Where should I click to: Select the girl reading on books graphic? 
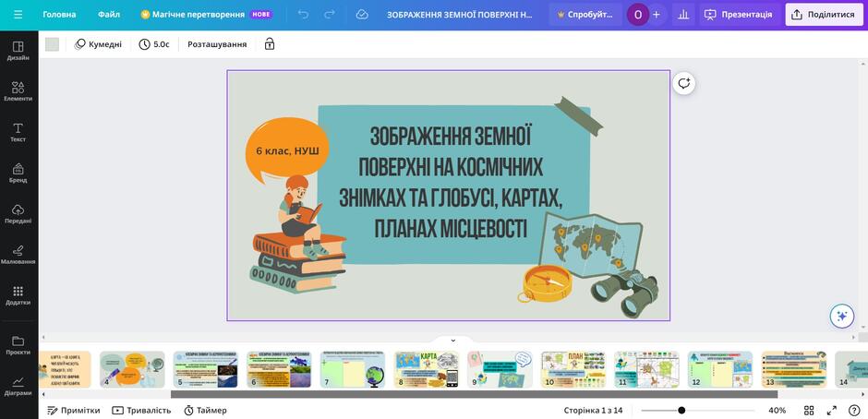coord(297,234)
